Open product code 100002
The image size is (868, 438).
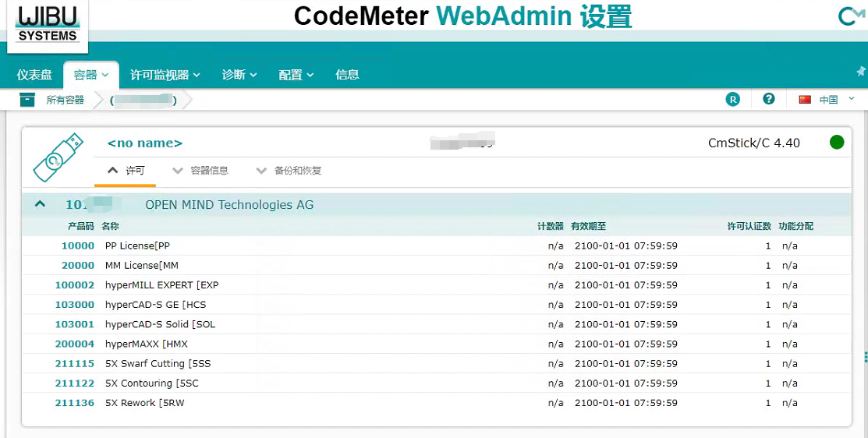click(x=75, y=284)
